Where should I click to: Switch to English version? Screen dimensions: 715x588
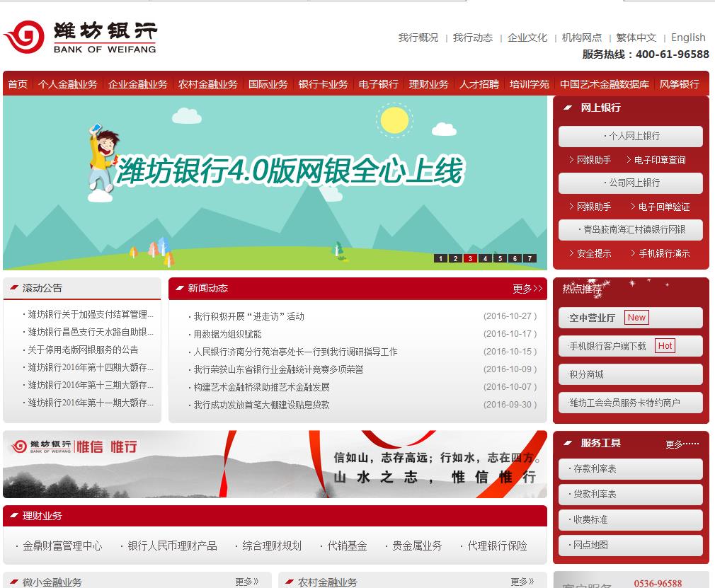(x=688, y=38)
